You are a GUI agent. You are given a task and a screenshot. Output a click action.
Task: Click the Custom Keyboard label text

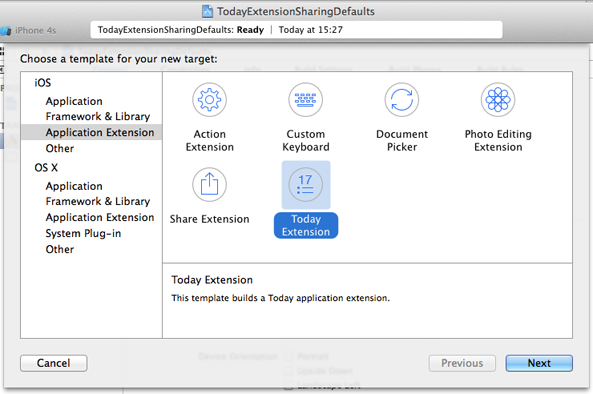(306, 141)
